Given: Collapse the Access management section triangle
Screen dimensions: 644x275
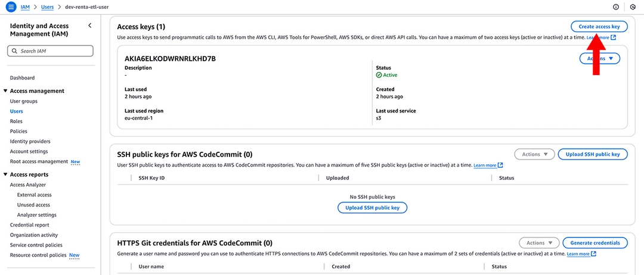Looking at the screenshot, I should click(x=5, y=91).
